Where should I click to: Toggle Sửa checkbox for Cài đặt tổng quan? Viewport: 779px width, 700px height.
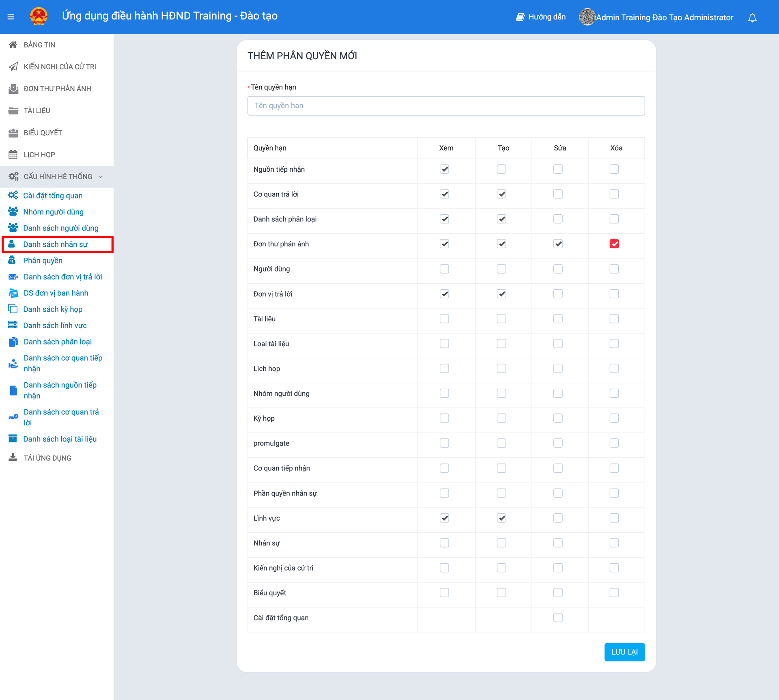click(x=558, y=618)
